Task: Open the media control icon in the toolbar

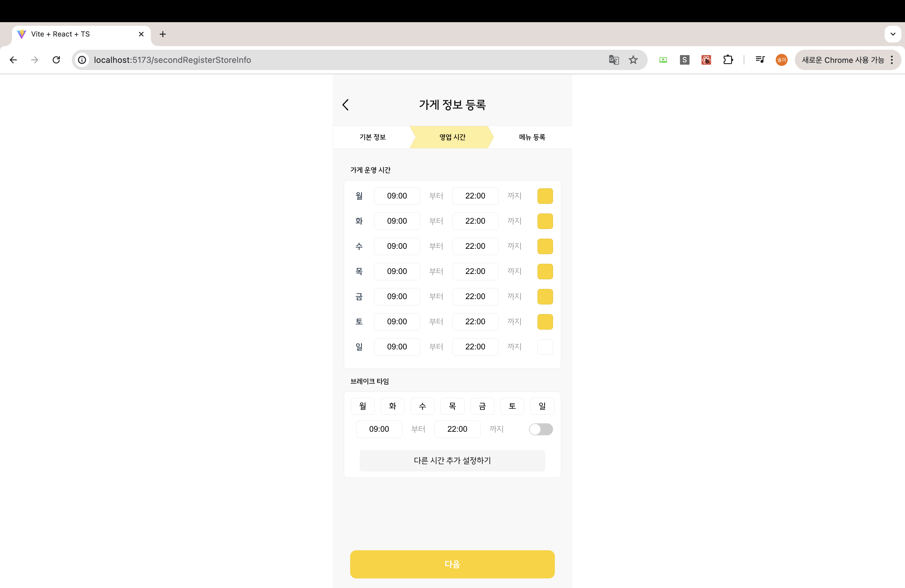Action: [760, 60]
